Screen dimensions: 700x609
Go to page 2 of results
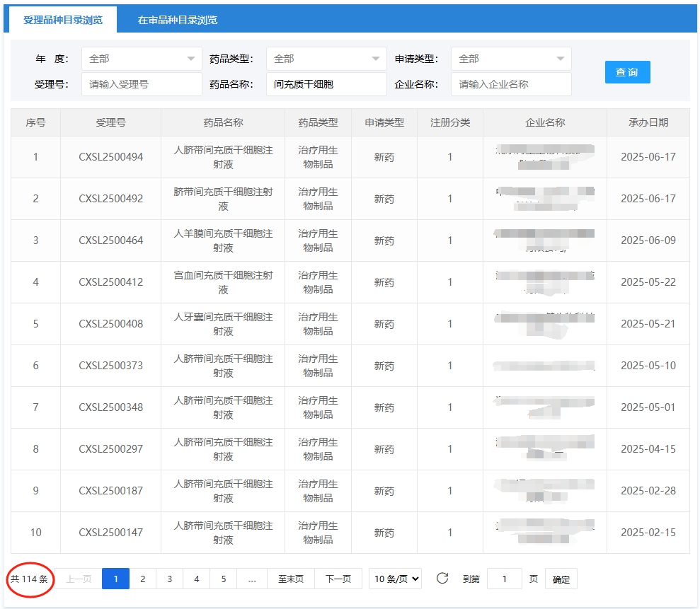pyautogui.click(x=142, y=579)
